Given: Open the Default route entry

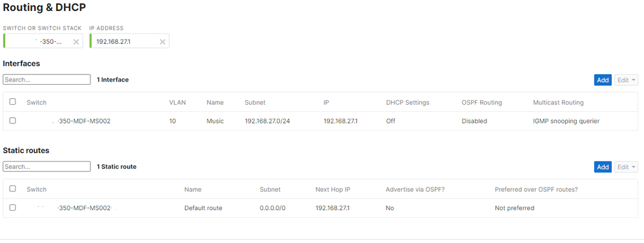Looking at the screenshot, I should tap(203, 208).
